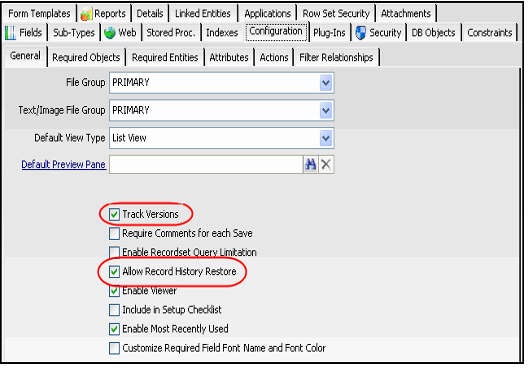This screenshot has width=528, height=373.
Task: Open the Plug-Ins tab
Action: (x=329, y=33)
